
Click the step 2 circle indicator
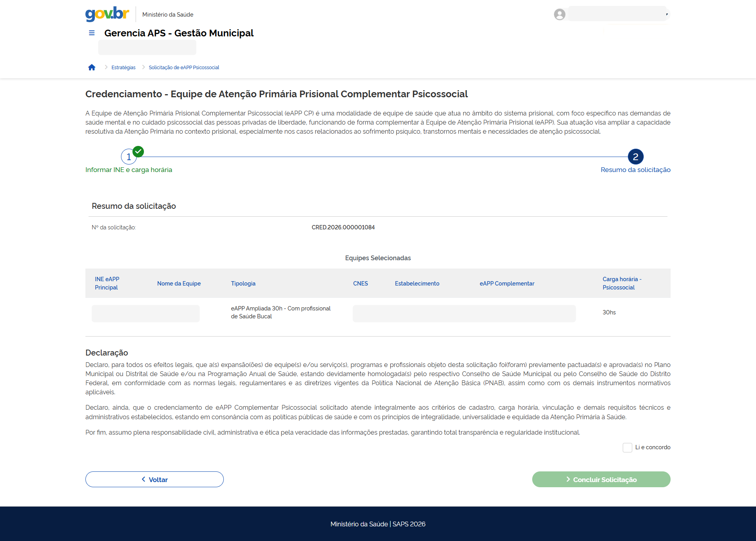pyautogui.click(x=635, y=157)
